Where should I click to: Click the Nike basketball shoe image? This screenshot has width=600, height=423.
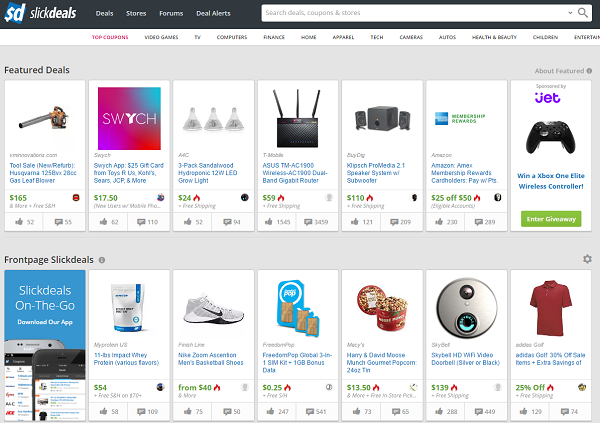click(x=214, y=309)
